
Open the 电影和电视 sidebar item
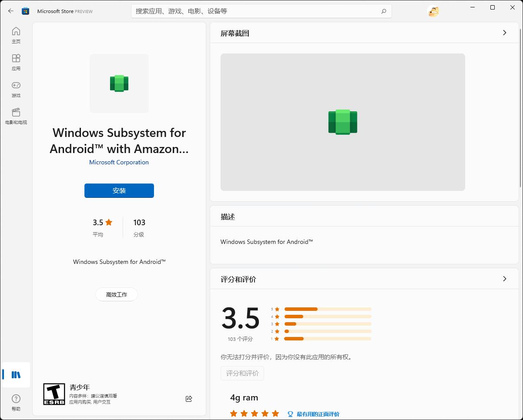(16, 116)
